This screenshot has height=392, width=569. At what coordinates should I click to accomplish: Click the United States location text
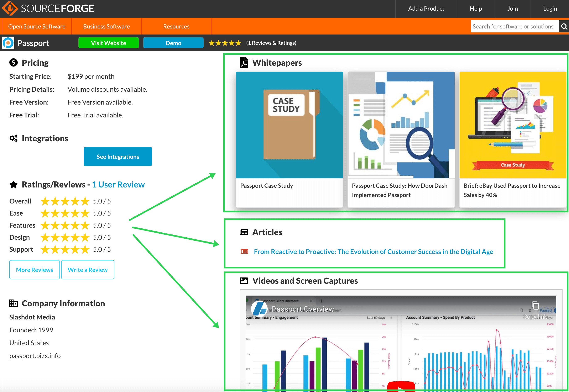coord(29,343)
